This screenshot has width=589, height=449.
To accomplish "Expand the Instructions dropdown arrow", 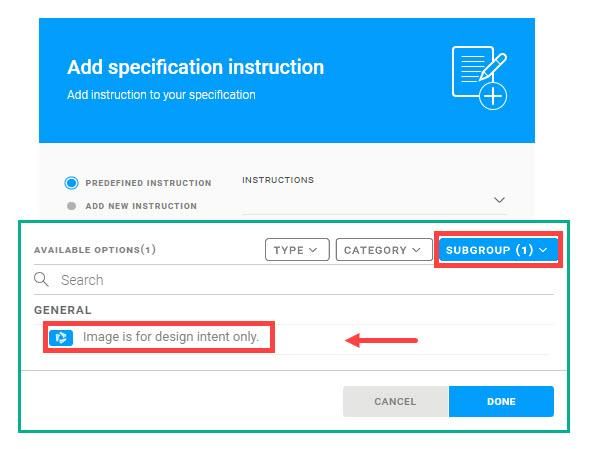I will [x=499, y=200].
